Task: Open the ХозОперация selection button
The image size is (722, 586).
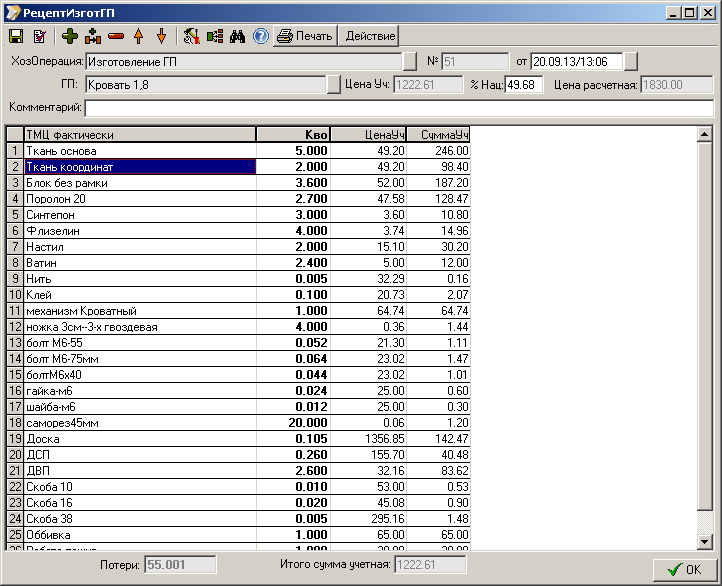Action: [409, 62]
